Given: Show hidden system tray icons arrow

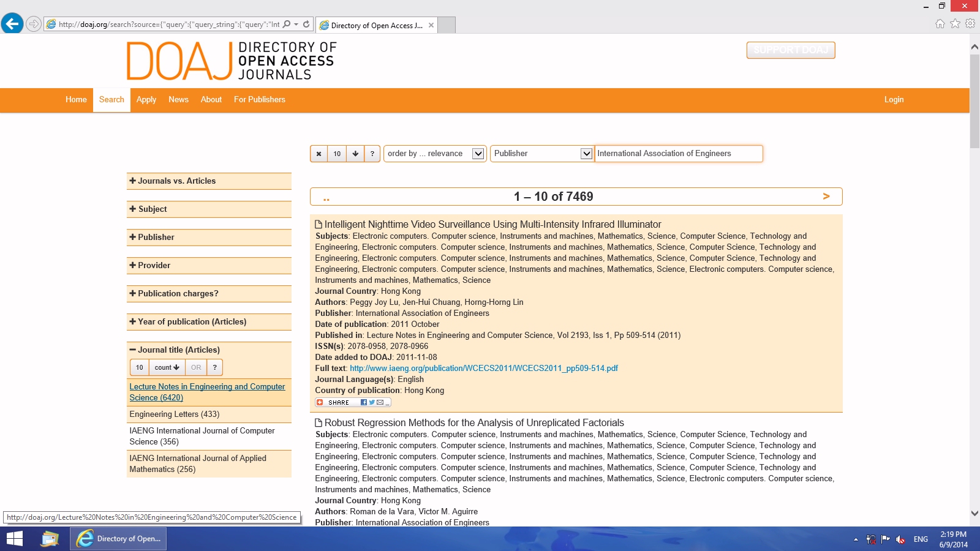Looking at the screenshot, I should pyautogui.click(x=856, y=539).
